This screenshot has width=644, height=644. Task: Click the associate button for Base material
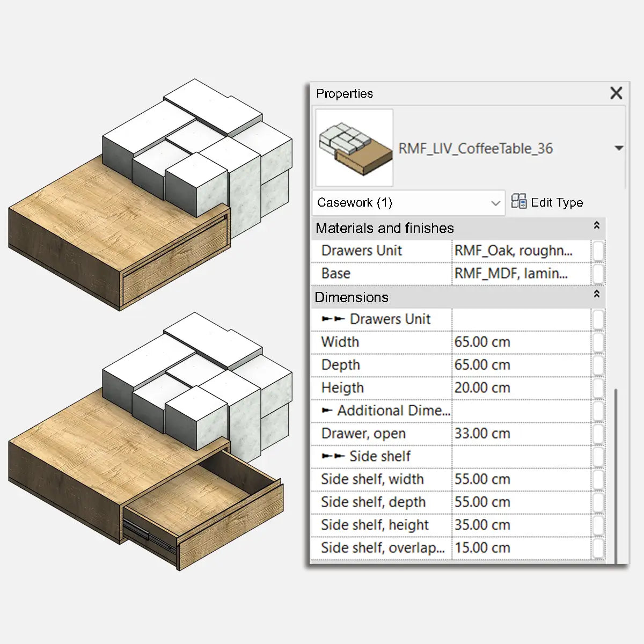click(x=598, y=274)
